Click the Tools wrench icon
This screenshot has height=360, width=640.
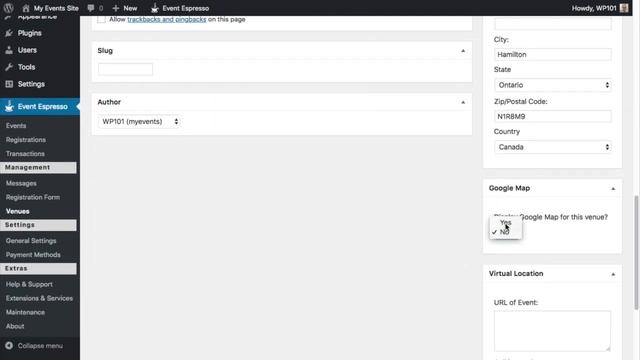pos(9,67)
